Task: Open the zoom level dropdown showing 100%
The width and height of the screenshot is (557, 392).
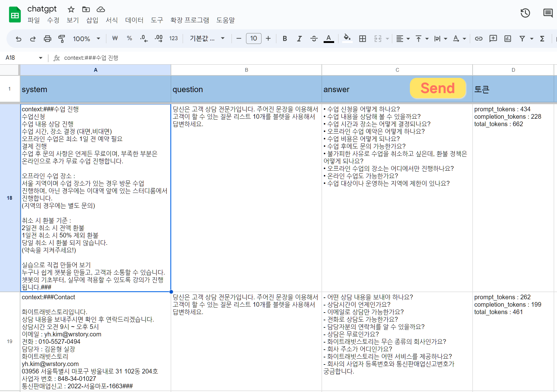Action: [x=87, y=39]
